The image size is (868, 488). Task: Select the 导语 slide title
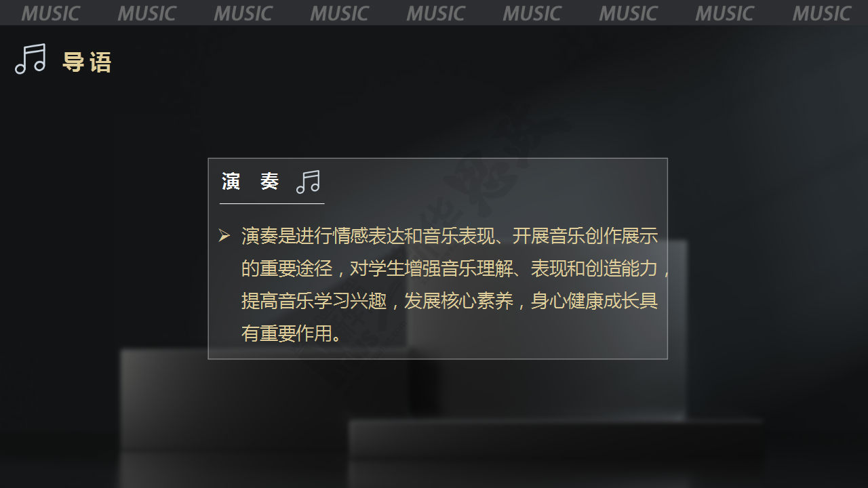87,62
